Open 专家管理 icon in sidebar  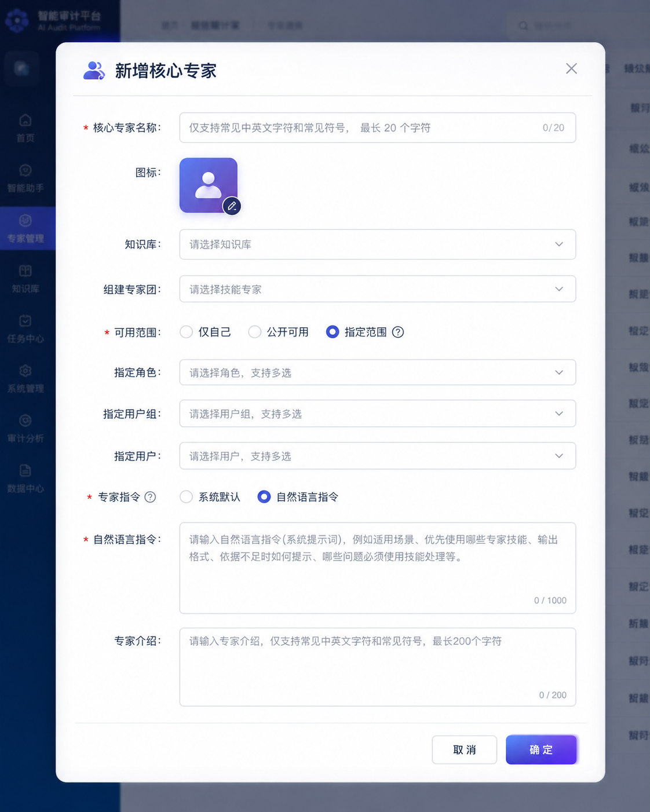pos(25,221)
